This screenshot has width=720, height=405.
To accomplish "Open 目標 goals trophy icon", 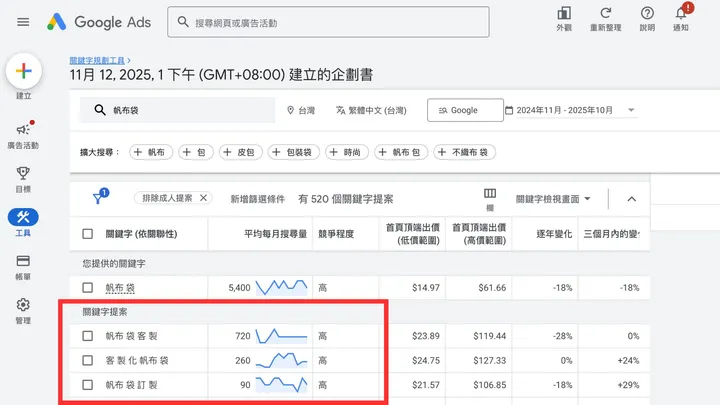I will [x=23, y=180].
